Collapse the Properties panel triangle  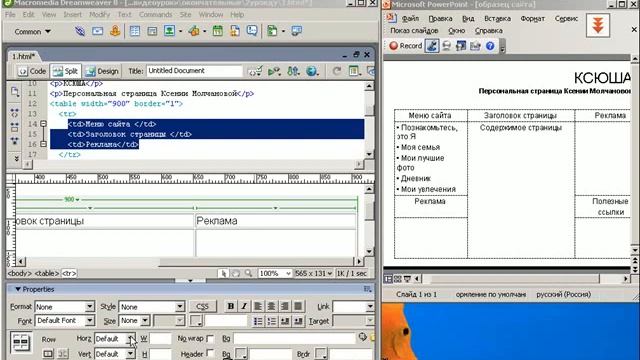click(18, 289)
